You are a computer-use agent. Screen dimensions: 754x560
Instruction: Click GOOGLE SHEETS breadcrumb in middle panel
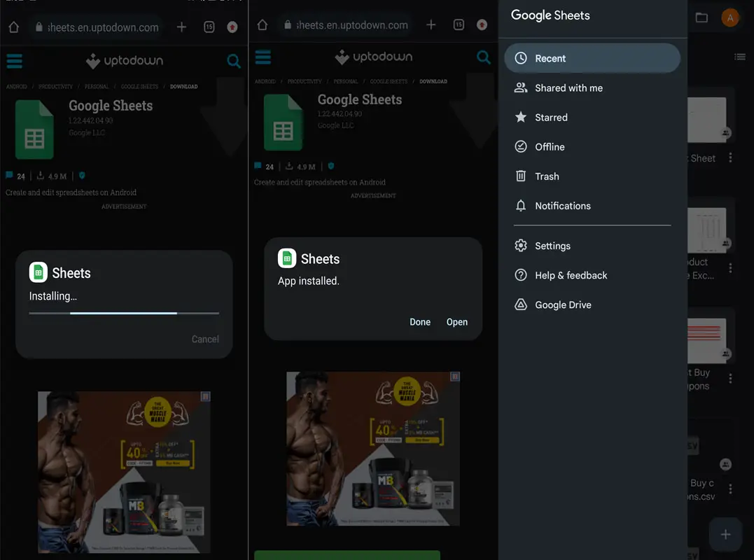click(389, 81)
